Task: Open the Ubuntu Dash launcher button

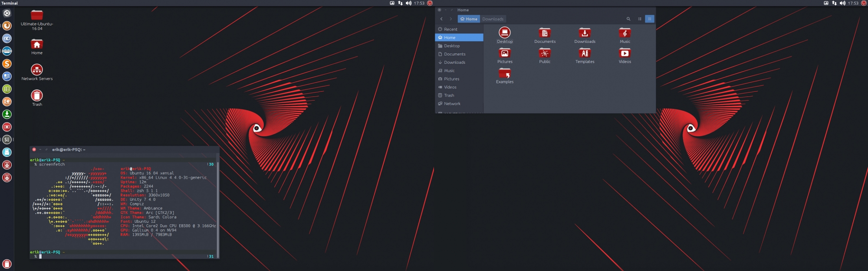Action: tap(7, 13)
